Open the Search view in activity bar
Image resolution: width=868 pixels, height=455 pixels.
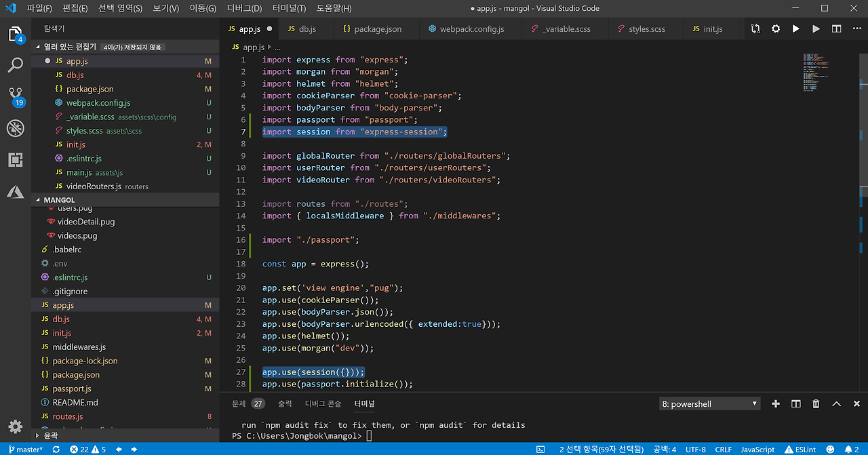[x=15, y=66]
